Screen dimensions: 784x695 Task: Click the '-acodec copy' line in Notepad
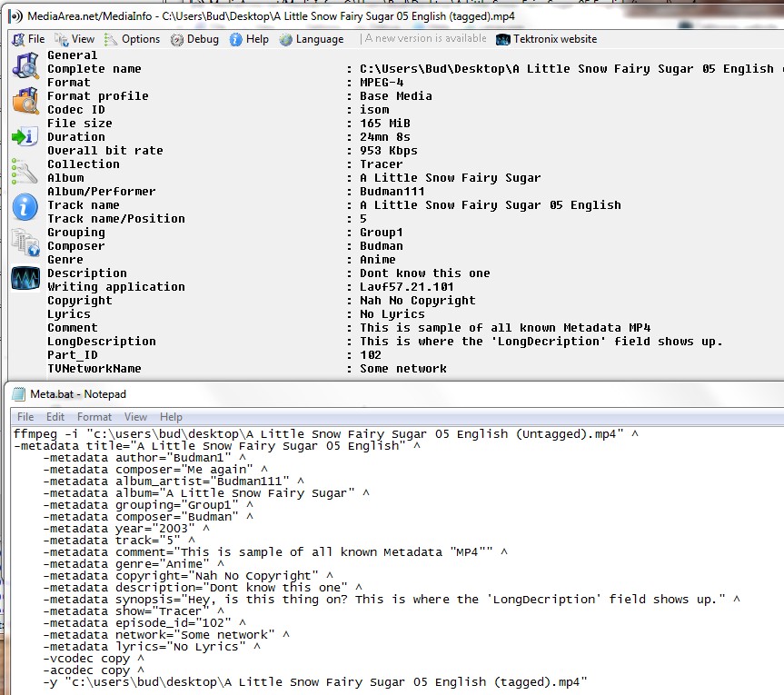[93, 670]
